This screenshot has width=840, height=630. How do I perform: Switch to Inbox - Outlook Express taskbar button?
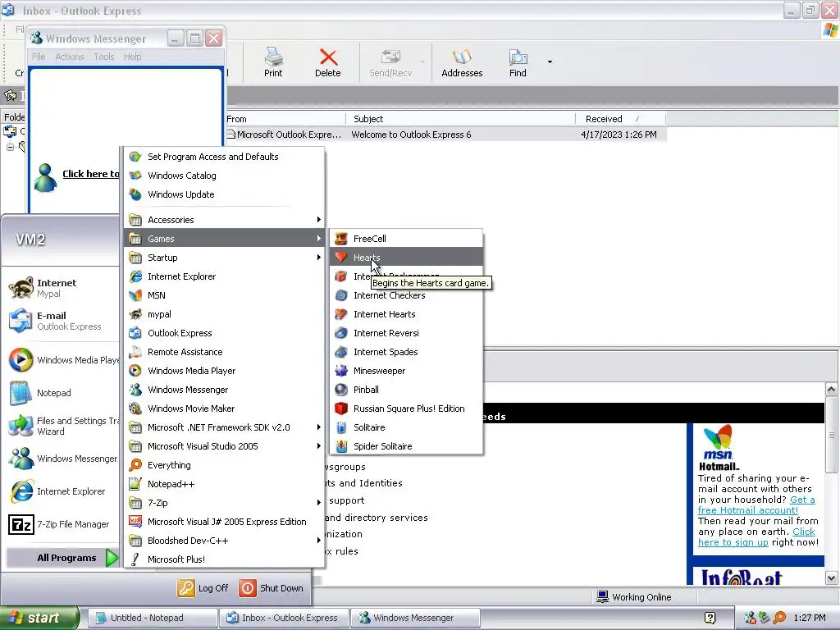pyautogui.click(x=284, y=618)
